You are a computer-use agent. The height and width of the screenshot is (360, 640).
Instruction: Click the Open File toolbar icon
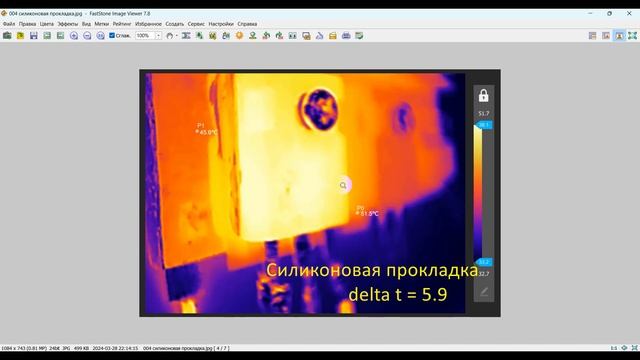tap(7, 36)
